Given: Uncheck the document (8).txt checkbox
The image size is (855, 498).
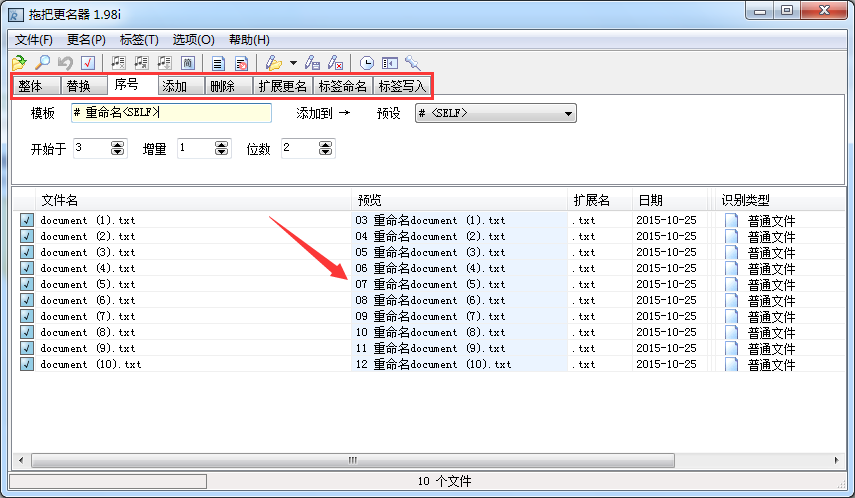Looking at the screenshot, I should pos(27,332).
